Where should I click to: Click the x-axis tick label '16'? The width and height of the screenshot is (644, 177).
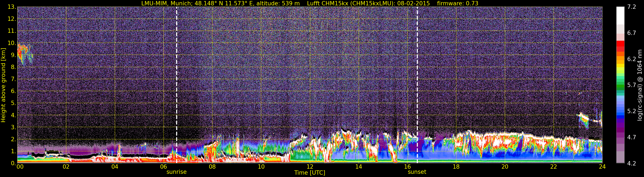click(x=407, y=167)
